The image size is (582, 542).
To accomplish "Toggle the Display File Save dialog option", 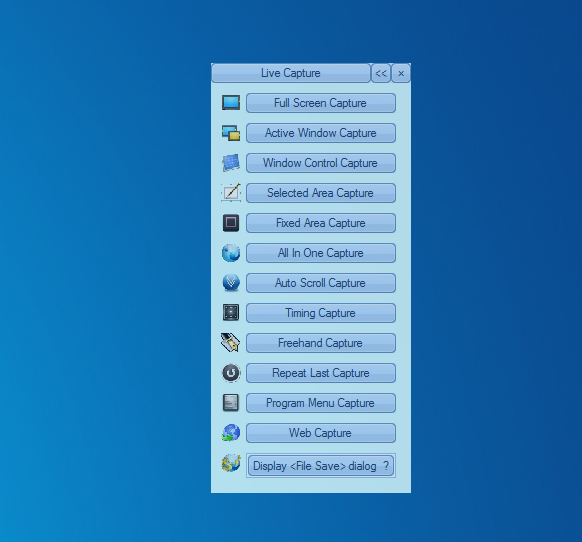I will pos(321,466).
